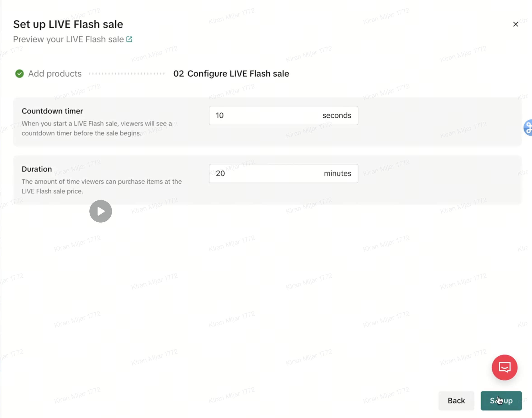Click the Set up LIVE Flash sale title

[x=68, y=24]
